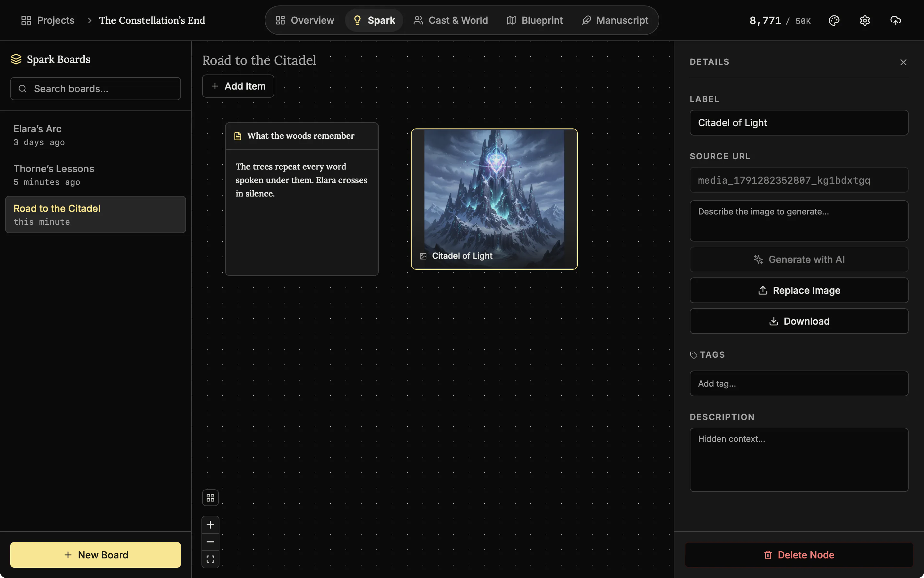Screen dimensions: 924x578
Task: Click the tag icon next to TAGS
Action: 693,355
